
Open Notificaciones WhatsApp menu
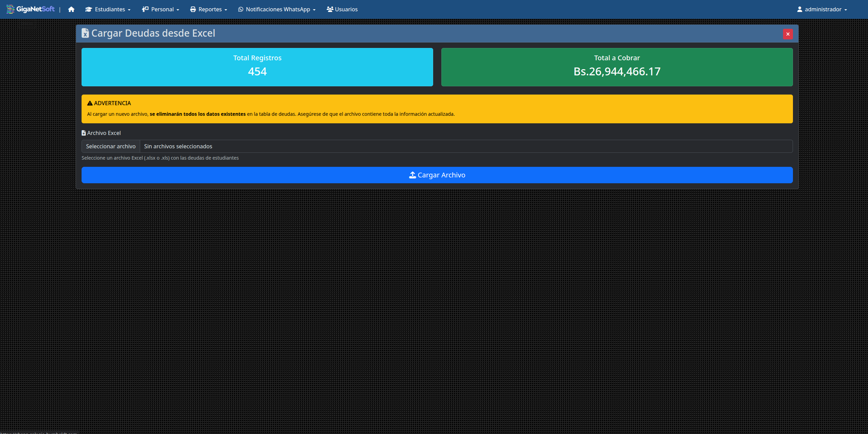pos(278,9)
